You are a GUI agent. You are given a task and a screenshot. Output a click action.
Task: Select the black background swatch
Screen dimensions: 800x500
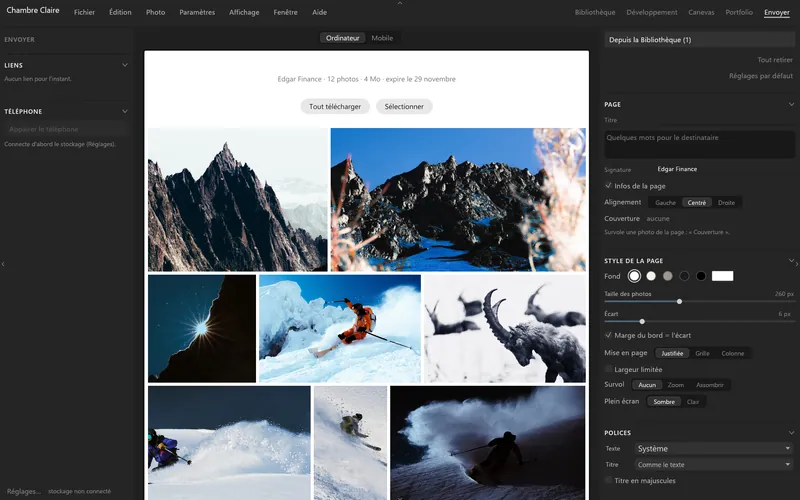(701, 276)
